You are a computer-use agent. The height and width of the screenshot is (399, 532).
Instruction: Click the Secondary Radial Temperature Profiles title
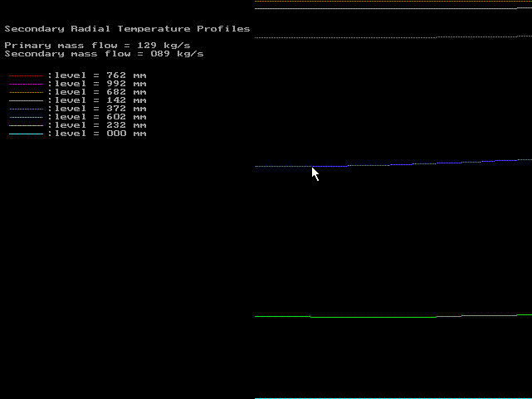pyautogui.click(x=127, y=29)
